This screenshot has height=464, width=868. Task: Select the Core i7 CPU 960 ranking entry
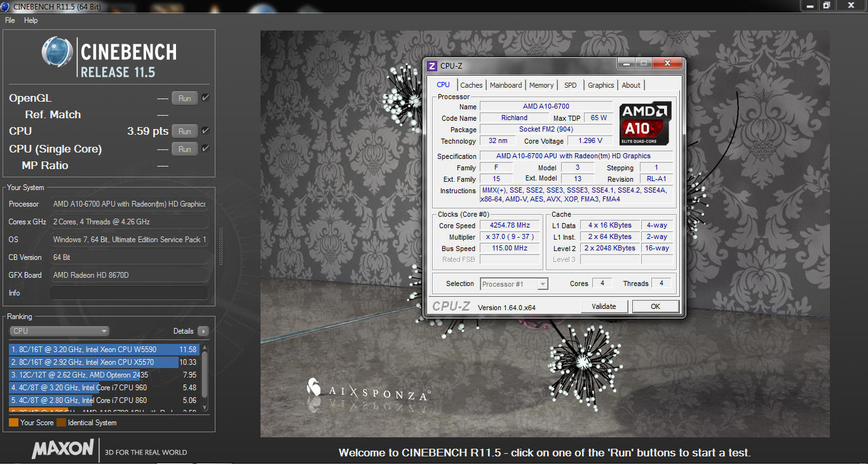104,388
